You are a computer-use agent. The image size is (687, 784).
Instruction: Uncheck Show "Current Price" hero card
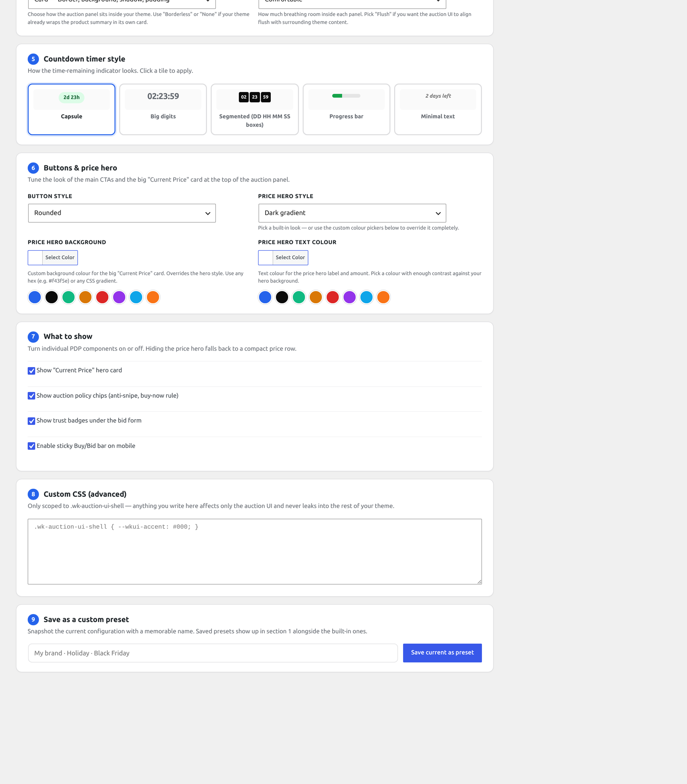pos(31,371)
